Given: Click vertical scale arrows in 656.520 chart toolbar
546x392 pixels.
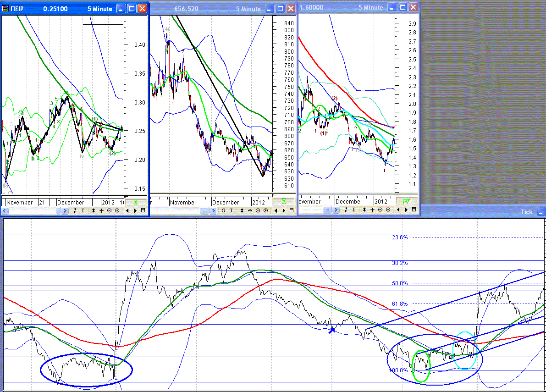Looking at the screenshot, I should [242, 210].
